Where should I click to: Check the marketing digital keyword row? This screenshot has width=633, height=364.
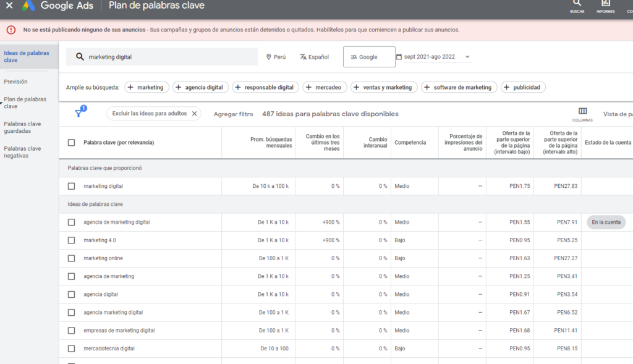[x=71, y=185]
